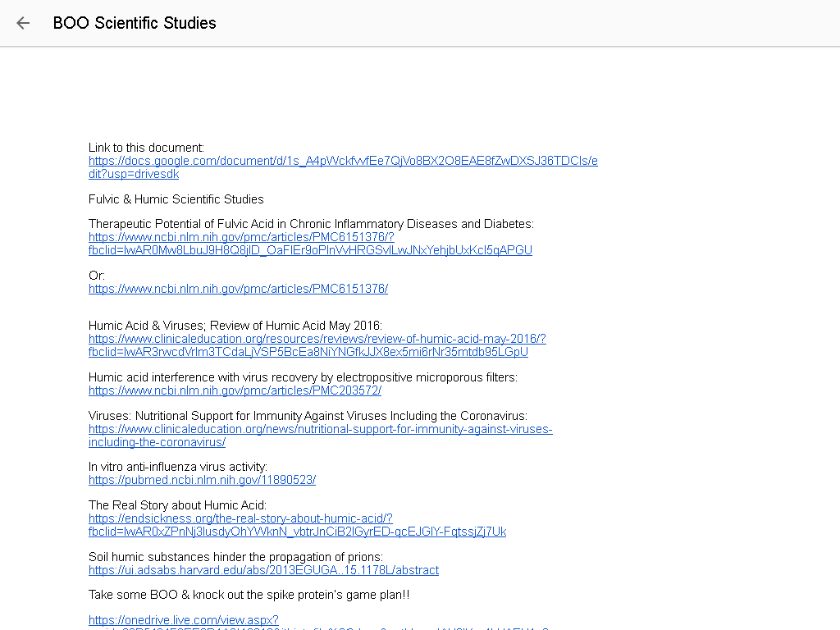Click 'Soil humic substances hinder' text line
The image size is (840, 630).
point(235,557)
